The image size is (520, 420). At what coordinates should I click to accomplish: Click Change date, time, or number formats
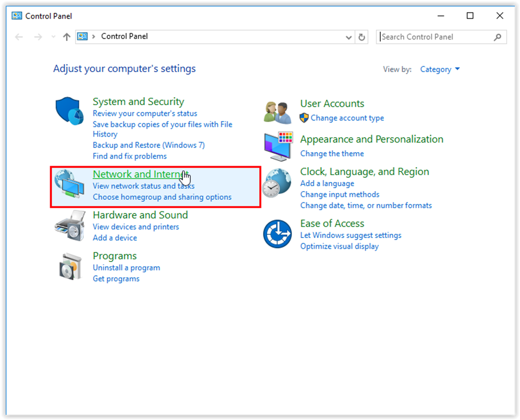[366, 205]
